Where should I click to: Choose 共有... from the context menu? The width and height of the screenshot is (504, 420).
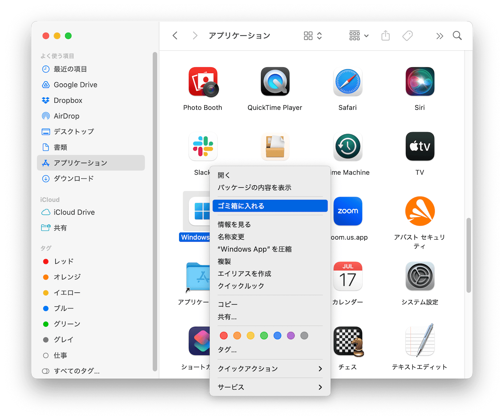click(270, 317)
